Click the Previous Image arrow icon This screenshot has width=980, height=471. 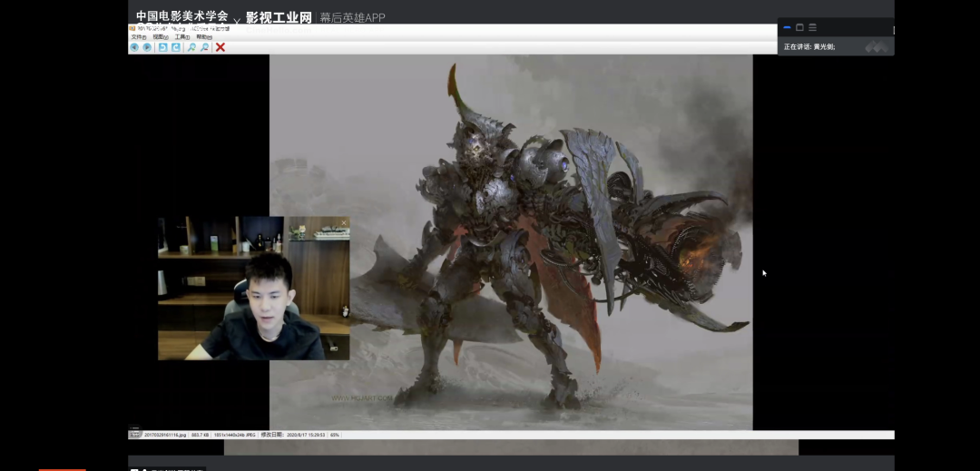point(134,47)
